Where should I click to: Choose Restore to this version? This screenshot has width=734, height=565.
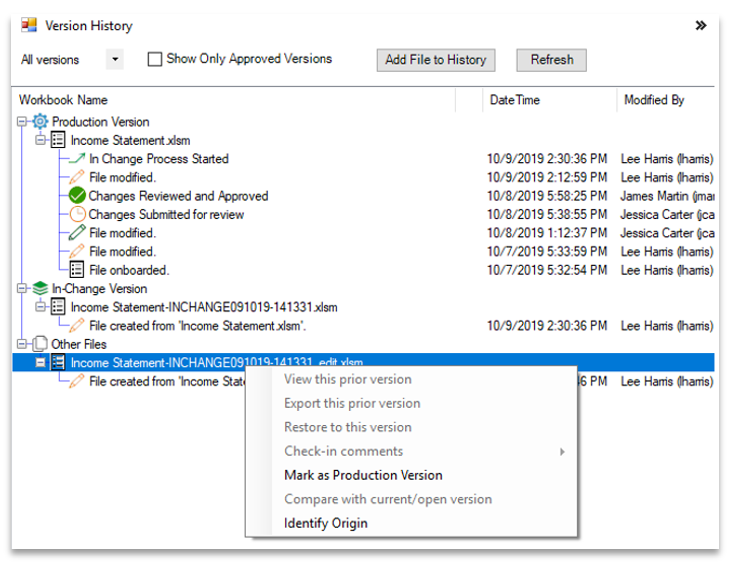[348, 427]
